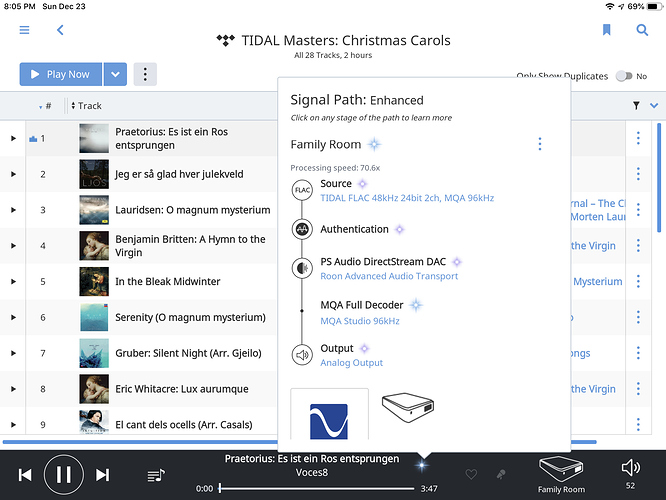666x500 pixels.
Task: Play Benjamin Britten Hymn row arrow
Action: [13, 246]
